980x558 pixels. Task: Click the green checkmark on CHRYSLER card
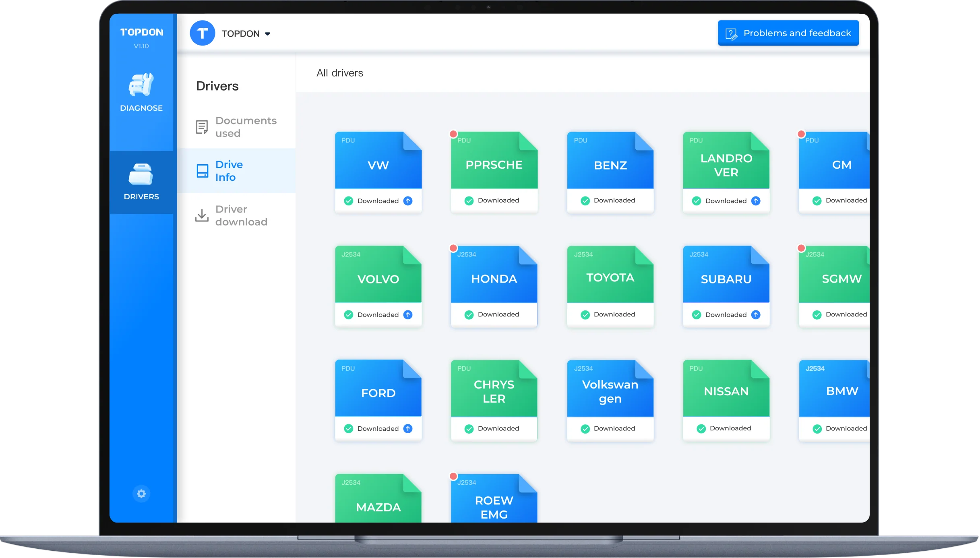tap(469, 428)
